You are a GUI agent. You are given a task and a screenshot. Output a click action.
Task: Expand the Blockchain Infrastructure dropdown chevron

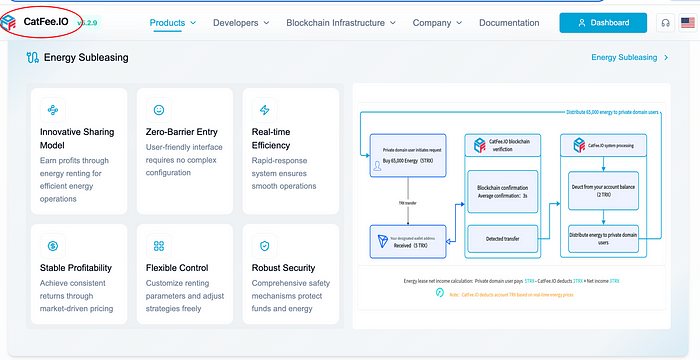click(393, 23)
